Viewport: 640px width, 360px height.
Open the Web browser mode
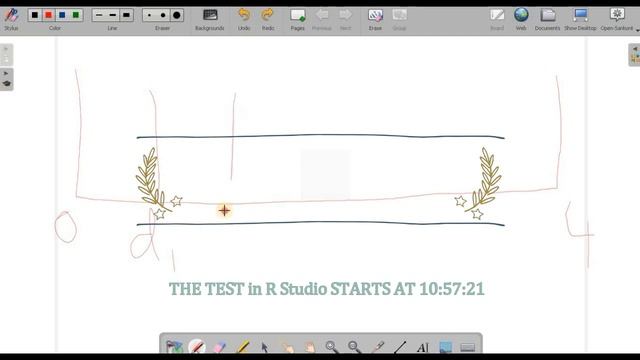click(521, 19)
